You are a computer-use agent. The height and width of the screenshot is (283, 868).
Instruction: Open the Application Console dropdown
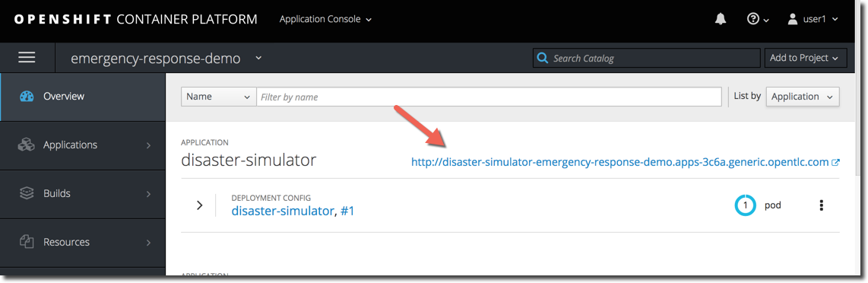click(325, 19)
